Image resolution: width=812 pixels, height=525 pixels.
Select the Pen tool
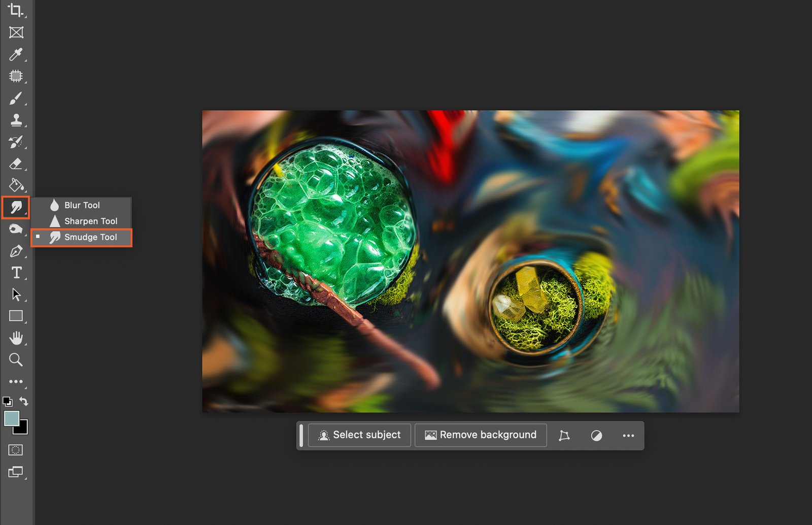(x=16, y=251)
